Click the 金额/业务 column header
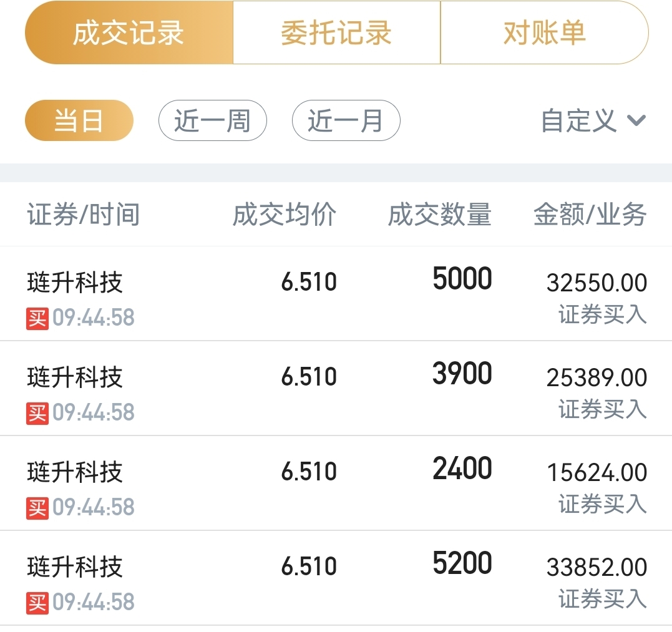672x632 pixels. tap(590, 215)
